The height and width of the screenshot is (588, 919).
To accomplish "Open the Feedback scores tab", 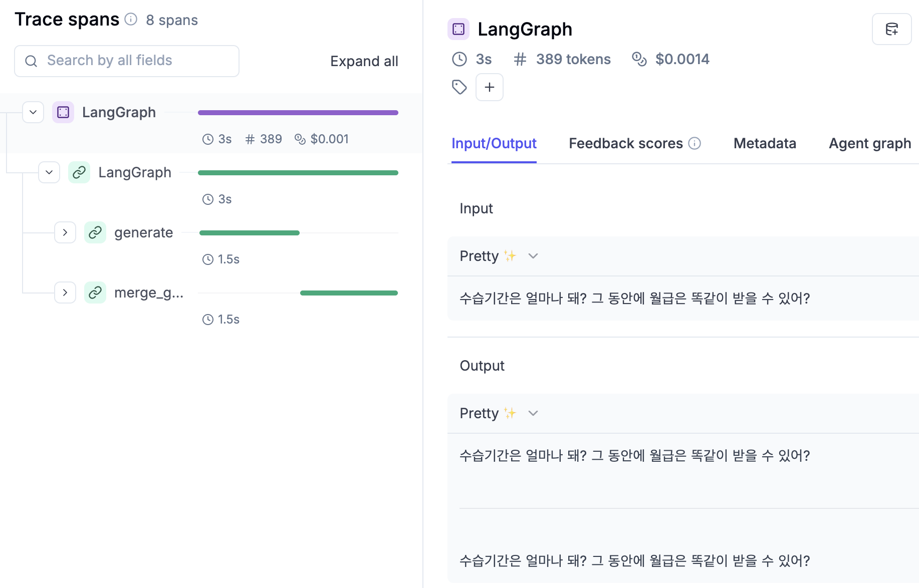I will (x=626, y=143).
